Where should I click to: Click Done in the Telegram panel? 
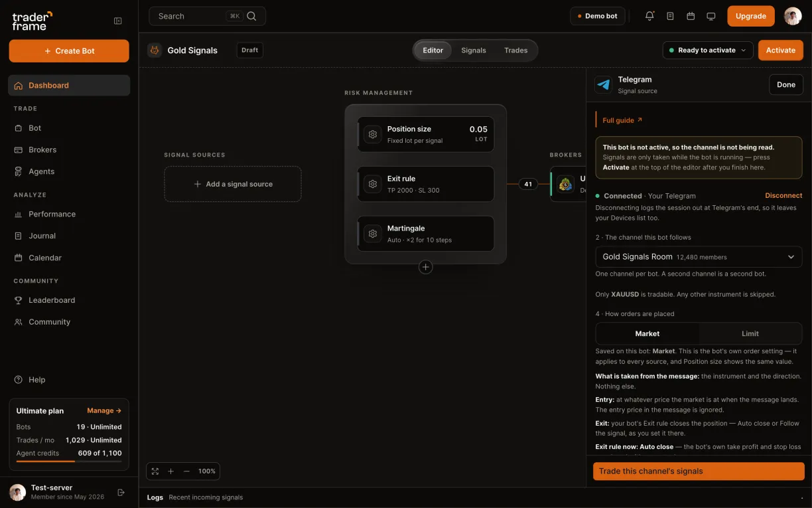click(786, 84)
